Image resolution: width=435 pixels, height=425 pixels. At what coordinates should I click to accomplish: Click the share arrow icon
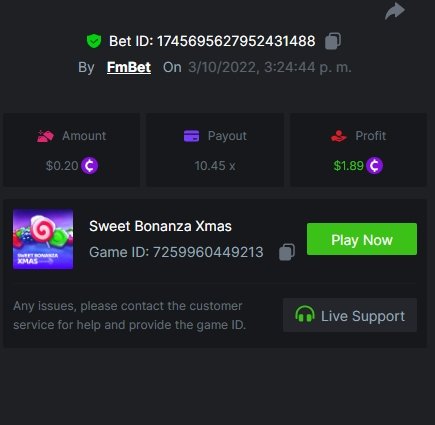pos(395,11)
